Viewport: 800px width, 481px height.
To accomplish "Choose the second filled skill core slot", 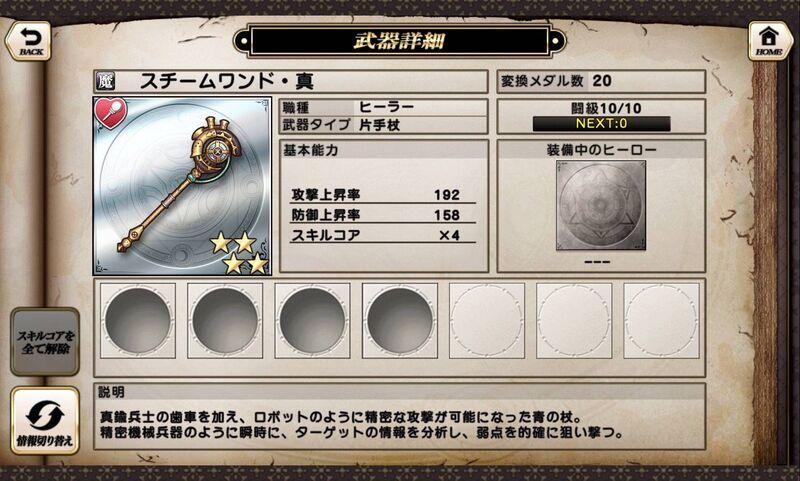I will (225, 320).
